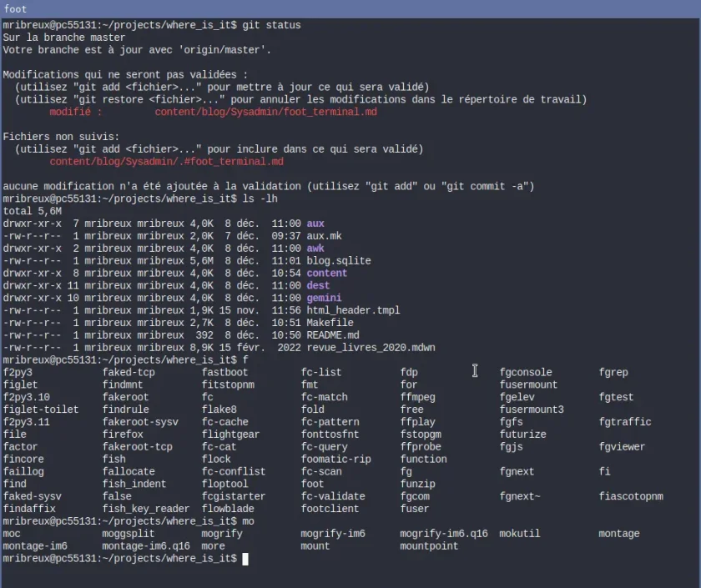Image resolution: width=701 pixels, height=588 pixels.
Task: Click the 'aux.mk' file name
Action: click(x=324, y=236)
